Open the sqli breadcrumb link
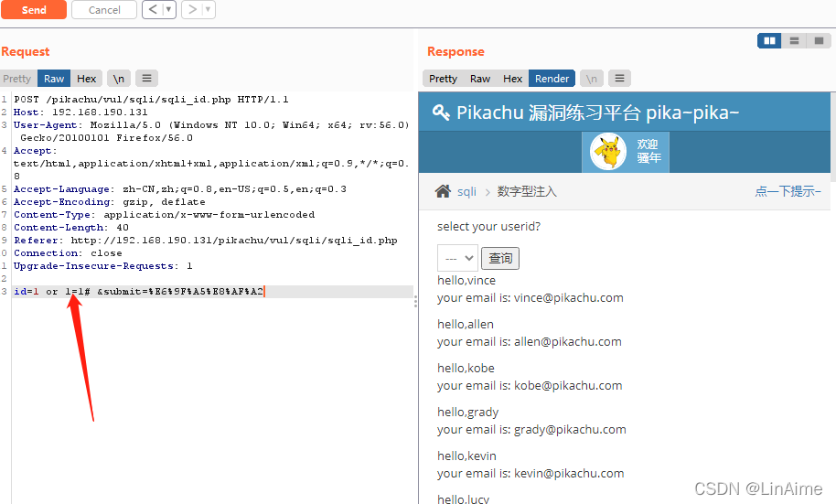836x504 pixels. coord(466,191)
